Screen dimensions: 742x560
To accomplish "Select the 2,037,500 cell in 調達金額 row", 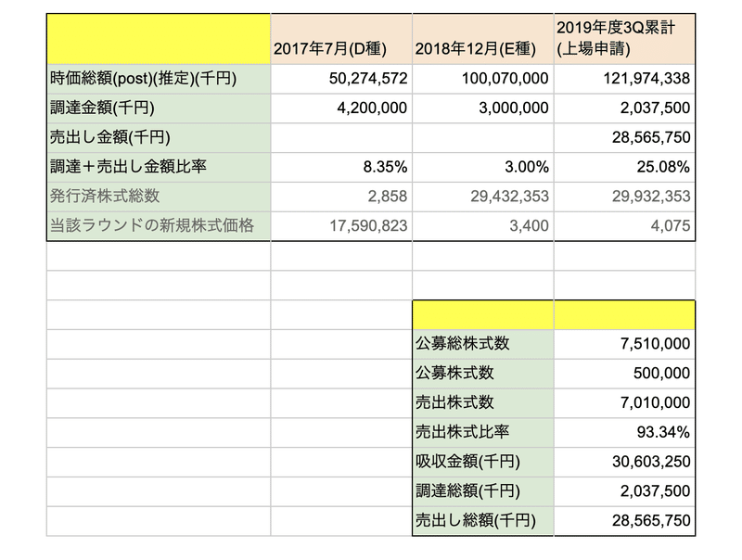I will click(x=624, y=108).
